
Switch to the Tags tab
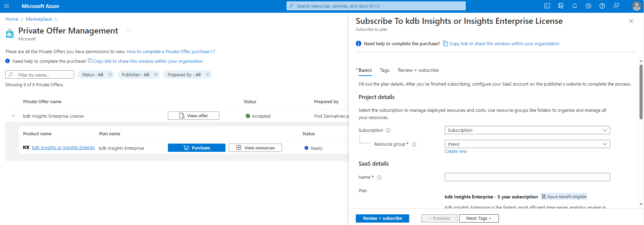tap(384, 70)
